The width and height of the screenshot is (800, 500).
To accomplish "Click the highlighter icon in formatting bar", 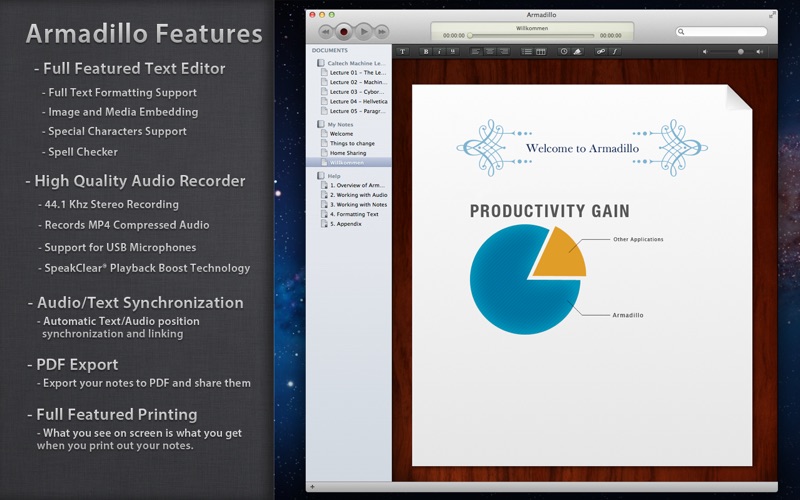I will click(577, 52).
